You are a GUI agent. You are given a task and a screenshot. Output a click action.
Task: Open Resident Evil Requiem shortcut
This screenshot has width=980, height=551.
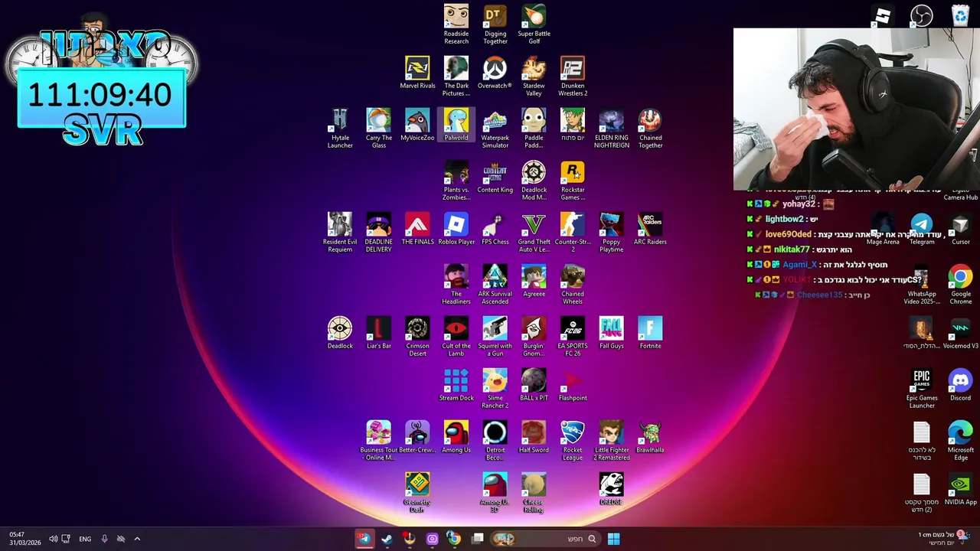pyautogui.click(x=340, y=233)
